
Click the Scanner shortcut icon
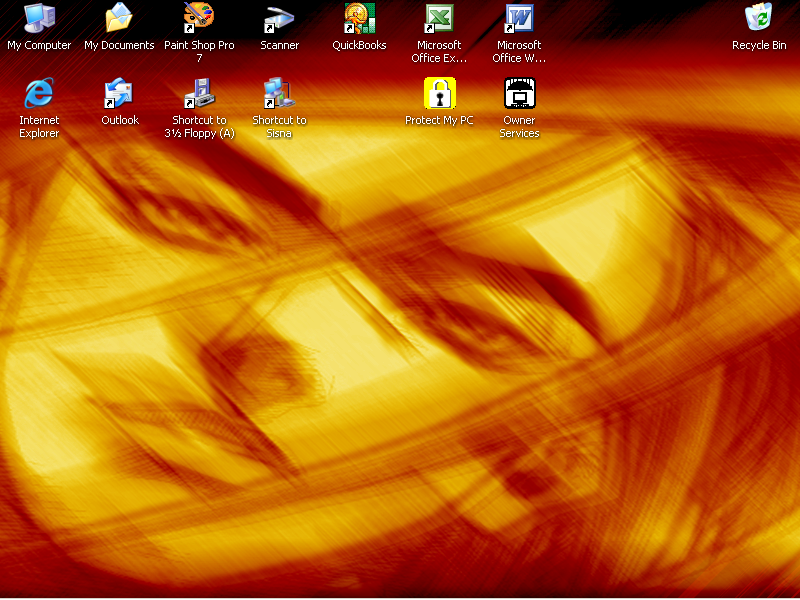[x=279, y=18]
